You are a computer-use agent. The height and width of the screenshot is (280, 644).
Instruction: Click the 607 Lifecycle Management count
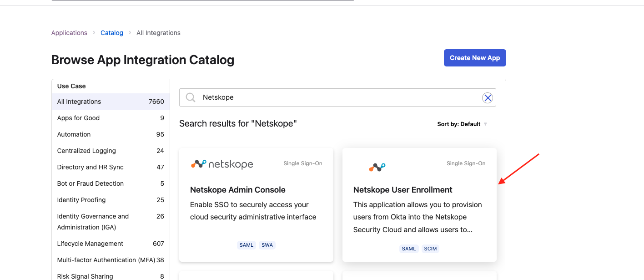pos(158,244)
